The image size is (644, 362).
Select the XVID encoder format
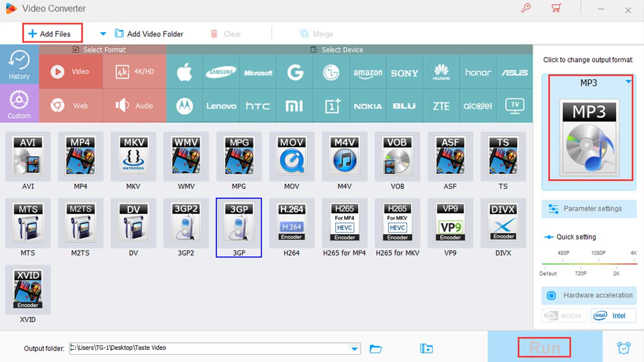click(x=28, y=289)
